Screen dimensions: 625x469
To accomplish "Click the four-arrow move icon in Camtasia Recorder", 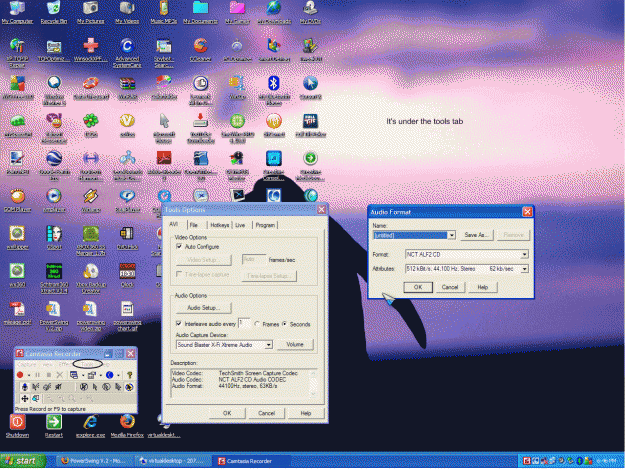I will tap(25, 398).
